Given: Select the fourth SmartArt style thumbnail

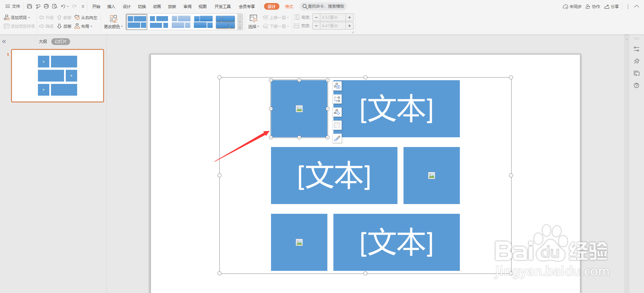Looking at the screenshot, I should 203,22.
